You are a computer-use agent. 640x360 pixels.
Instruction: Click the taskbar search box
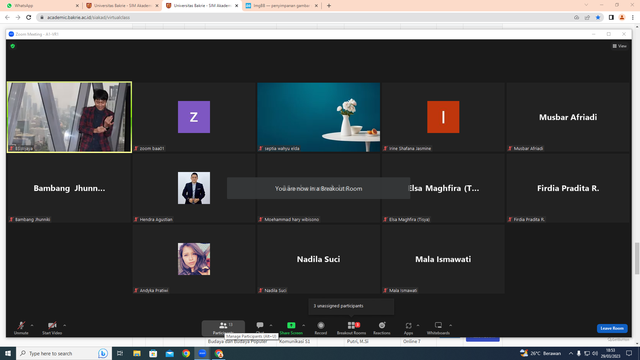[63, 353]
